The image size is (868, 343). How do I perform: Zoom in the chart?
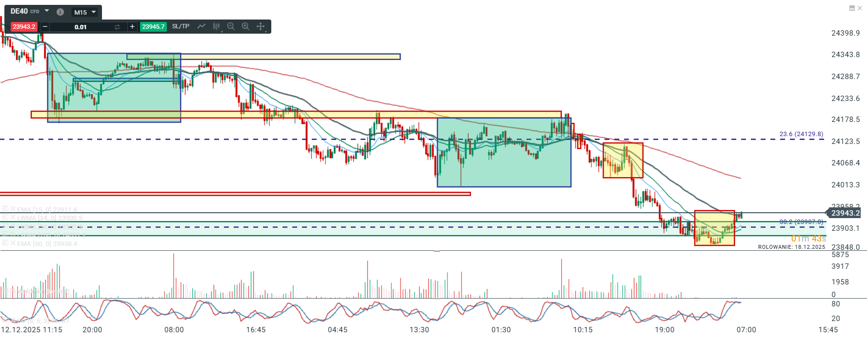point(245,26)
